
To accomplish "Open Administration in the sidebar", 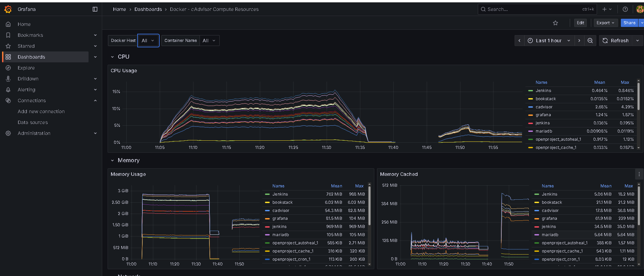I will coord(34,133).
